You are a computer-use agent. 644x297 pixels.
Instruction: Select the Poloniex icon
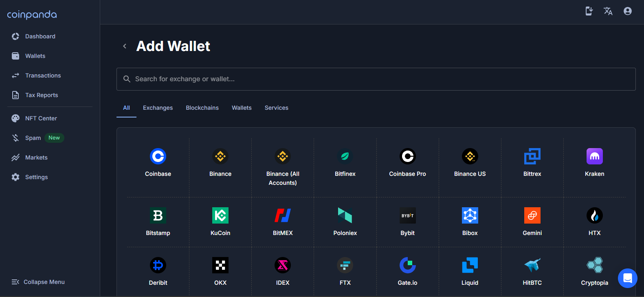click(345, 215)
